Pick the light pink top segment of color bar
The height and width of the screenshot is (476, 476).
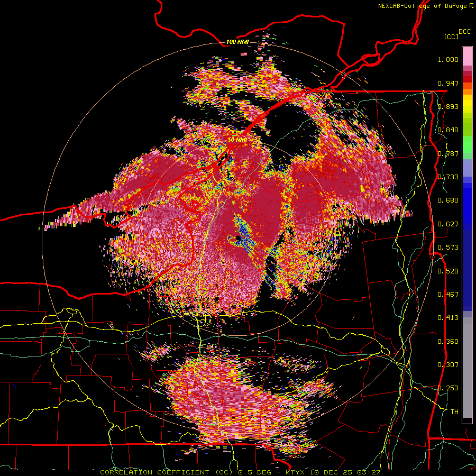tap(467, 56)
